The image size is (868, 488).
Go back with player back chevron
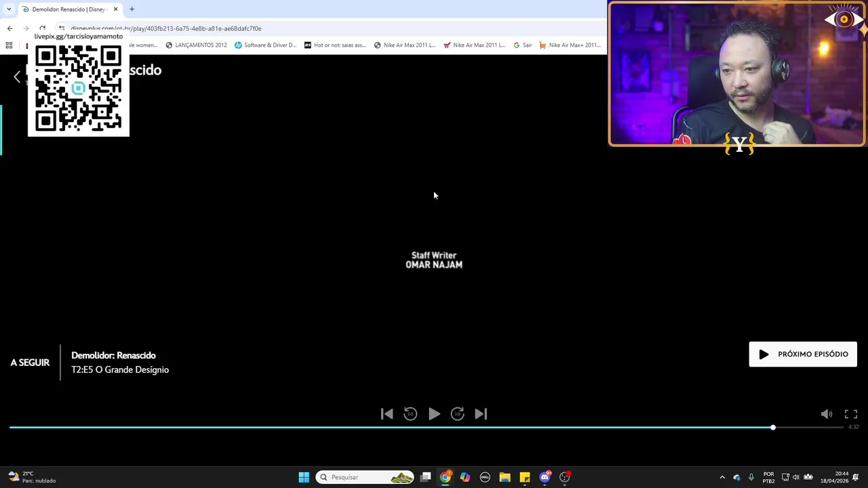pyautogui.click(x=17, y=77)
